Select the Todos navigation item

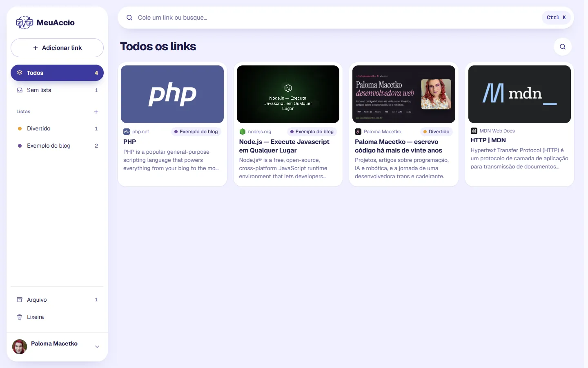[x=57, y=73]
